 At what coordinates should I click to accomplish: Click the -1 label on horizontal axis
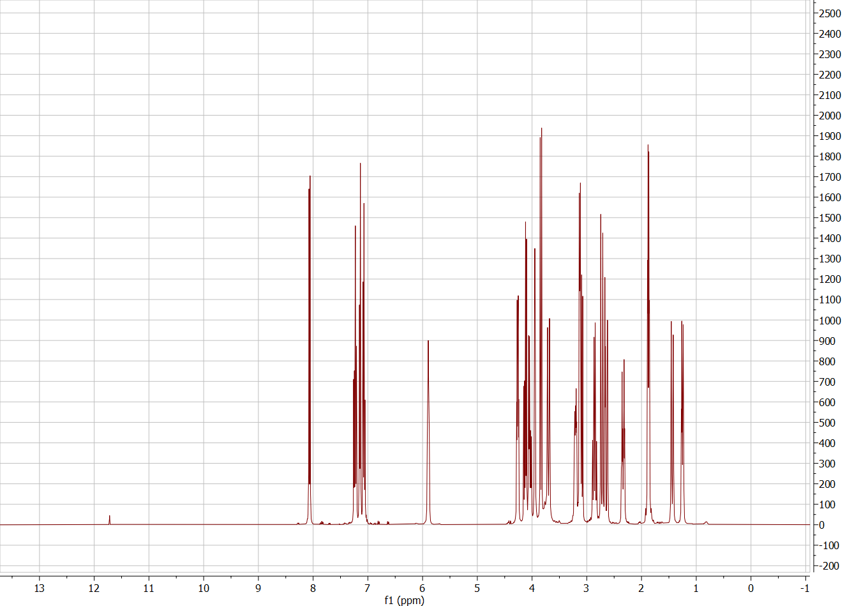(x=804, y=588)
